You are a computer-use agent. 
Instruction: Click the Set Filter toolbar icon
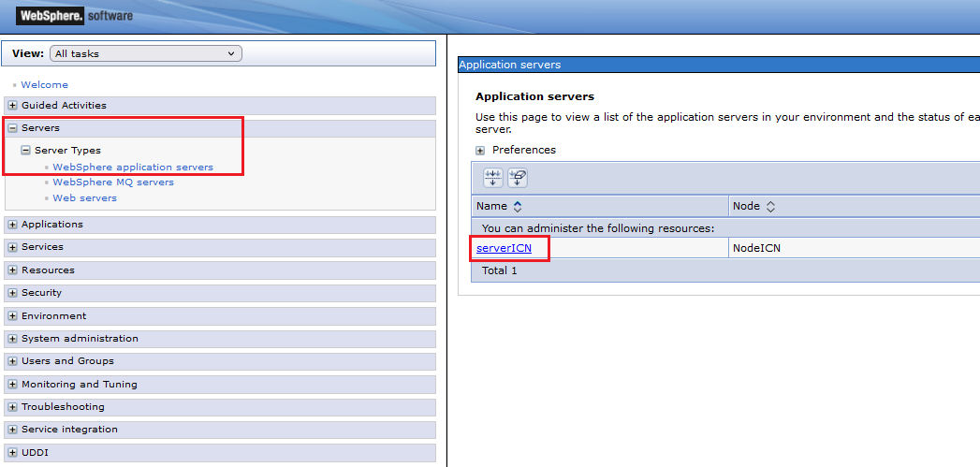tap(493, 178)
